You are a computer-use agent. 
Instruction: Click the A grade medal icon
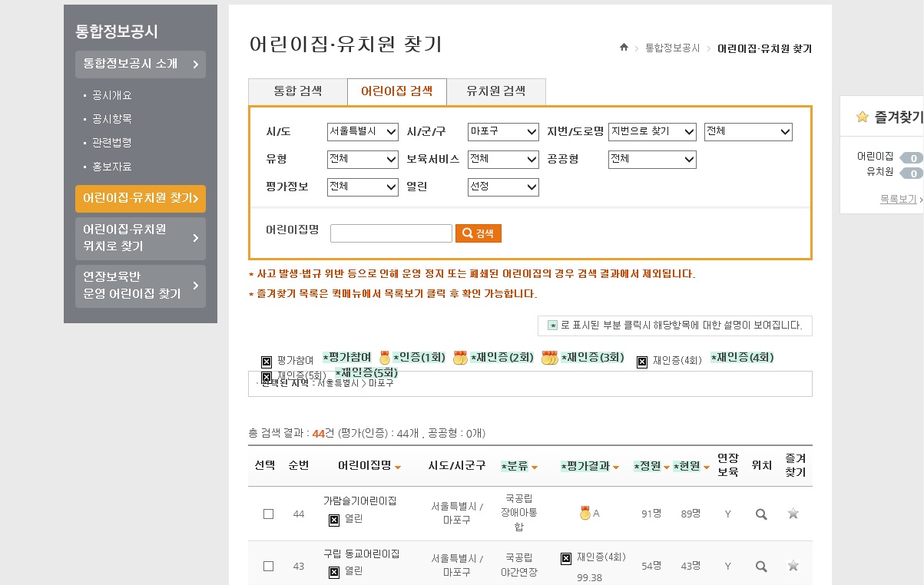click(585, 514)
